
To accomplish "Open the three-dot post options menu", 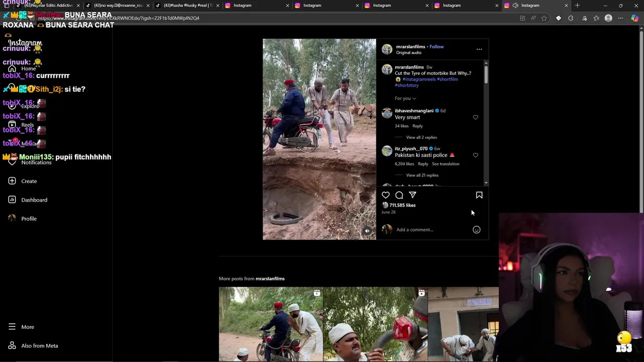I will (479, 49).
